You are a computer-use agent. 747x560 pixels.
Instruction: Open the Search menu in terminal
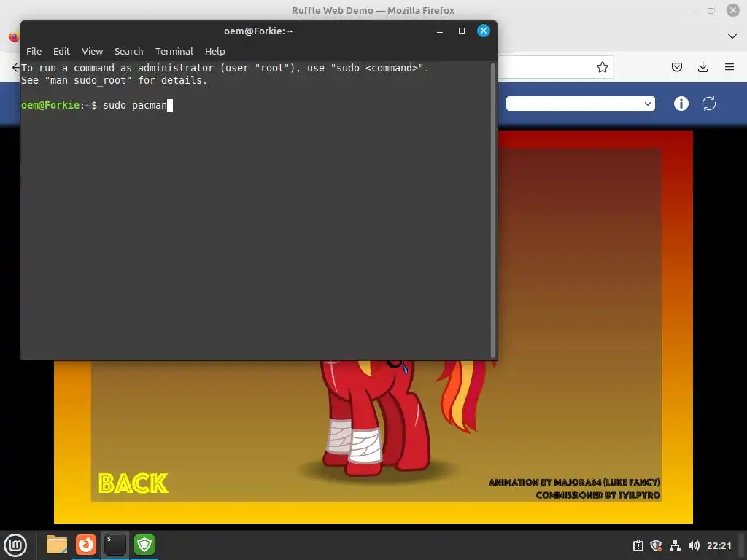(128, 52)
